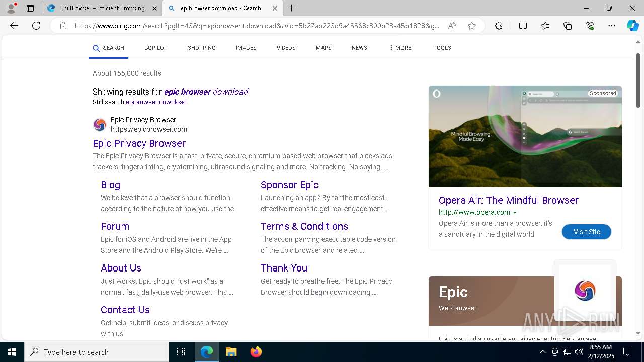Open the clock showing 8:55 AM

(x=601, y=352)
